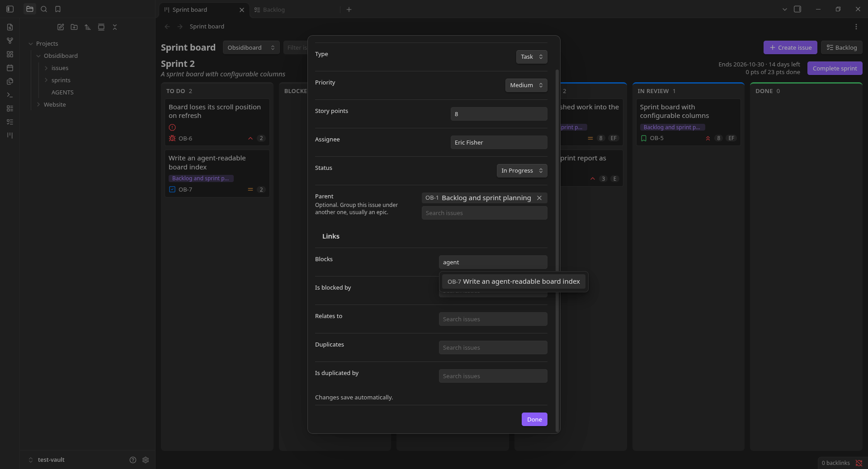
Task: Open the command palette ribbon icon
Action: tap(10, 95)
